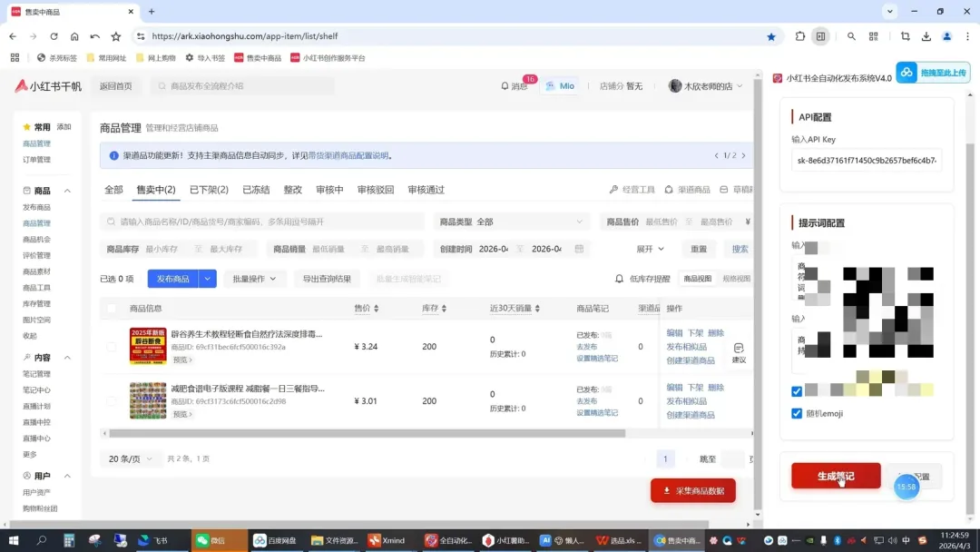Open the 商品类型 全部 dropdown
The height and width of the screenshot is (552, 980).
coord(511,222)
